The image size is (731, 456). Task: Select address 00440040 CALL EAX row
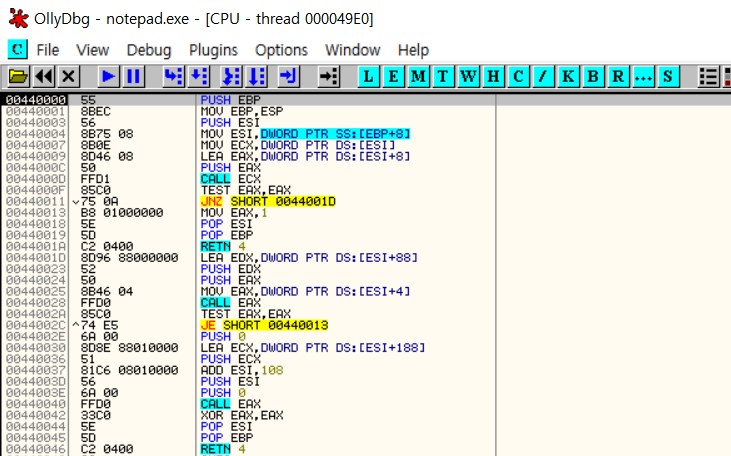coord(35,404)
